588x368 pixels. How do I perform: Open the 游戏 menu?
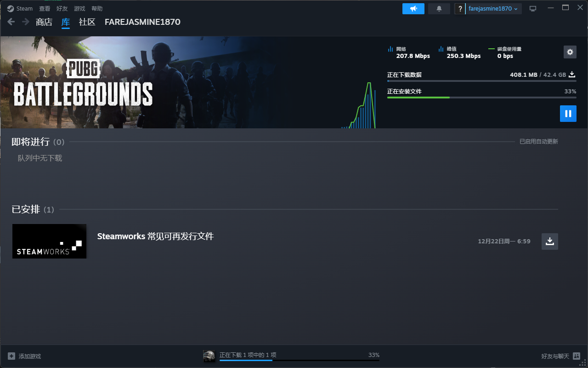79,9
